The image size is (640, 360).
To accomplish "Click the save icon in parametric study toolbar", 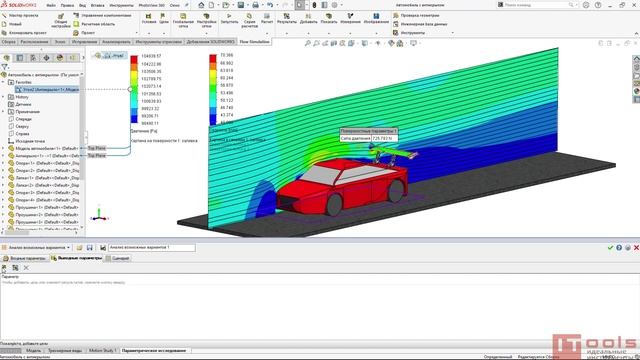I will (89, 248).
